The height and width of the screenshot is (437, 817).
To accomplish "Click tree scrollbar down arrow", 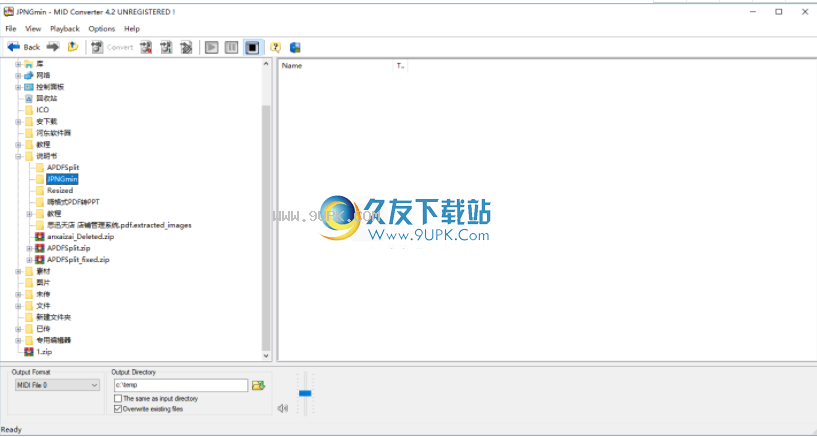I will click(266, 356).
